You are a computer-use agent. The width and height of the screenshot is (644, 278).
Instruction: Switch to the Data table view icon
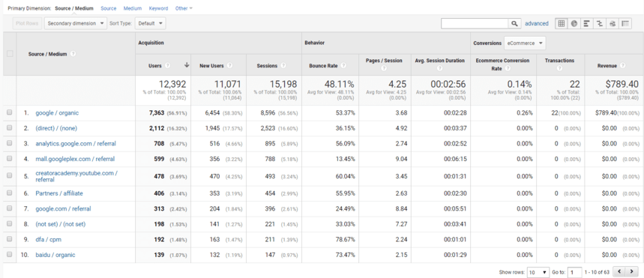(561, 23)
